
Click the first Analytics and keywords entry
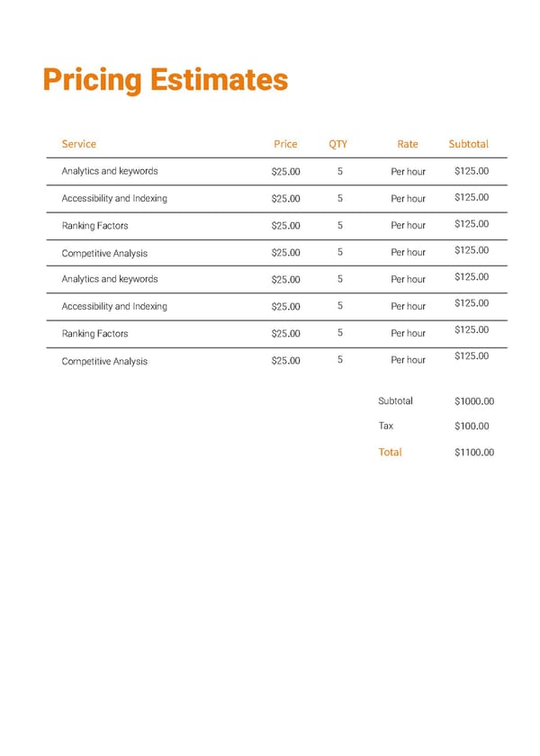coord(110,171)
